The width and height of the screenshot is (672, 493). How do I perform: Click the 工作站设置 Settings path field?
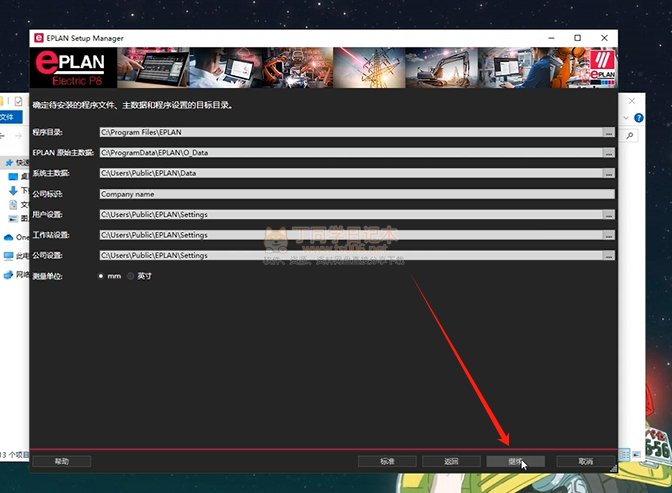pyautogui.click(x=351, y=235)
